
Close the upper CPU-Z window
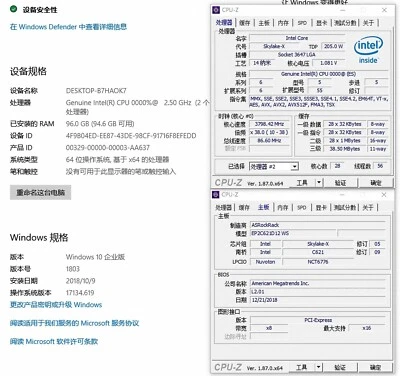[384, 10]
